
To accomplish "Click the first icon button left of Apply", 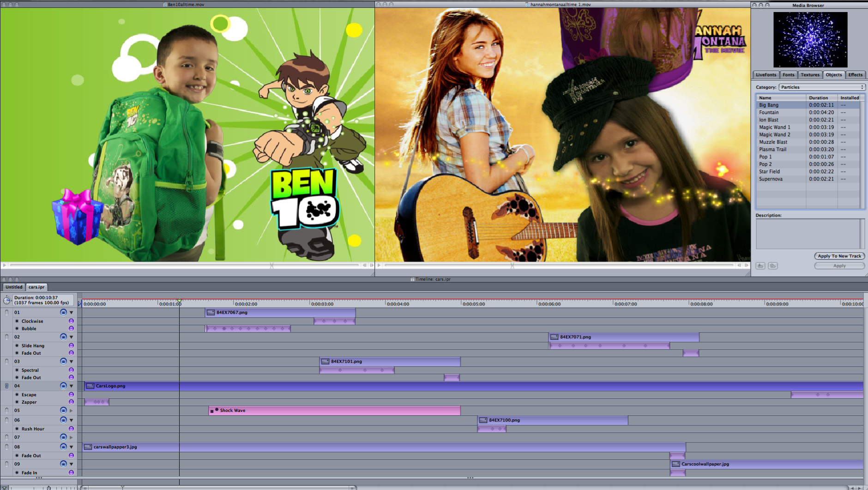I will (x=760, y=266).
